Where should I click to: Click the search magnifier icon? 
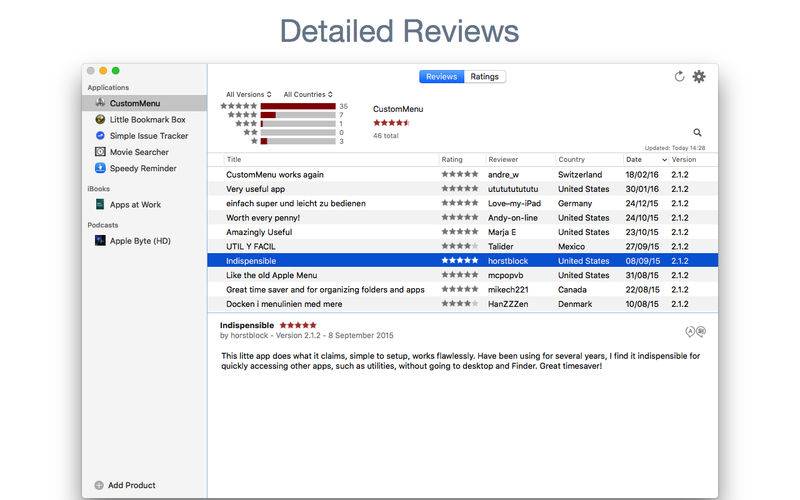coord(697,133)
